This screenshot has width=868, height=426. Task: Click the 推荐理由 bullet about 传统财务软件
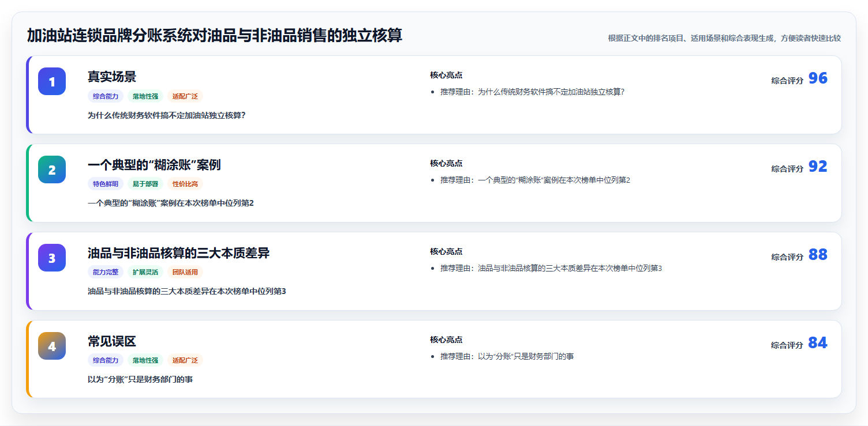532,92
